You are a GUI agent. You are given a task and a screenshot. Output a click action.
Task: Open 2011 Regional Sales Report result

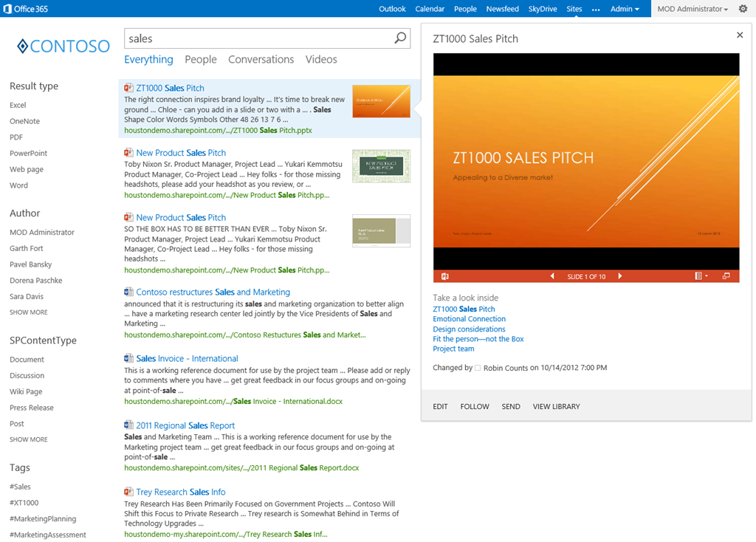click(x=185, y=425)
